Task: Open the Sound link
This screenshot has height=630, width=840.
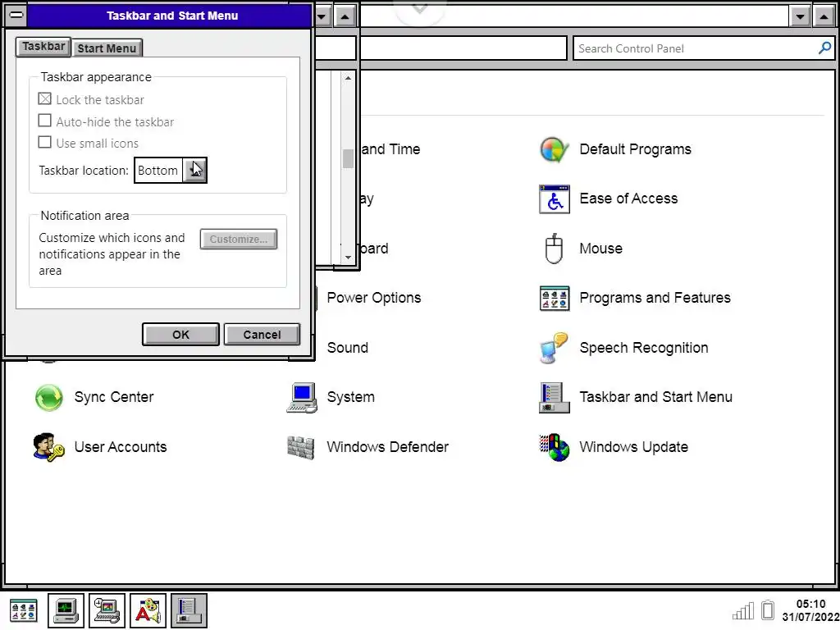Action: tap(348, 348)
